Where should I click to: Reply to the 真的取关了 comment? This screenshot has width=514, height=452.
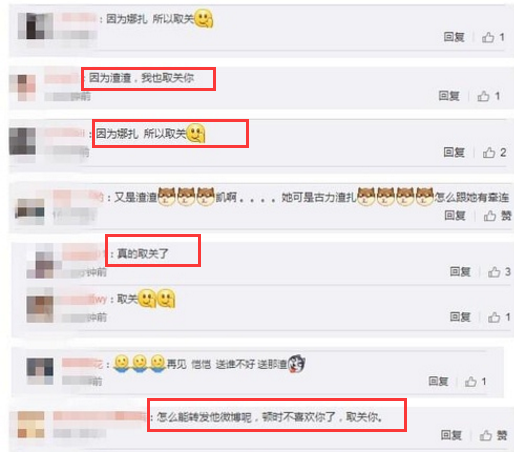point(460,272)
